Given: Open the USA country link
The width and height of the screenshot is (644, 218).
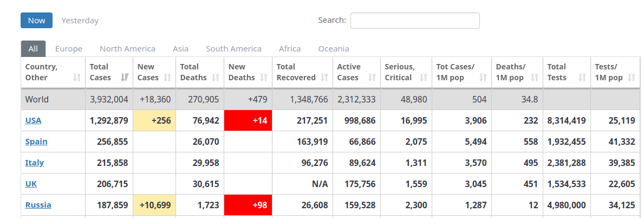Looking at the screenshot, I should pyautogui.click(x=33, y=120).
